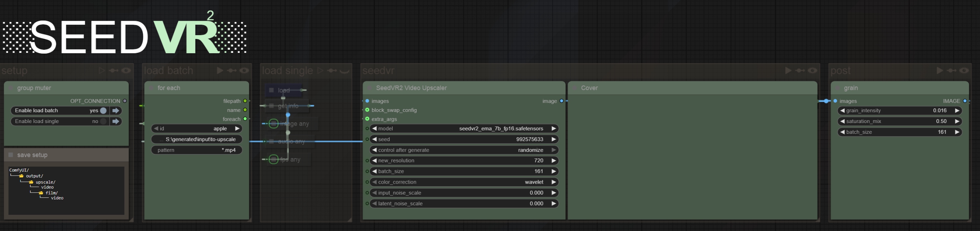980x231 pixels.
Task: Increase new_resolution with right arrow
Action: [x=554, y=160]
